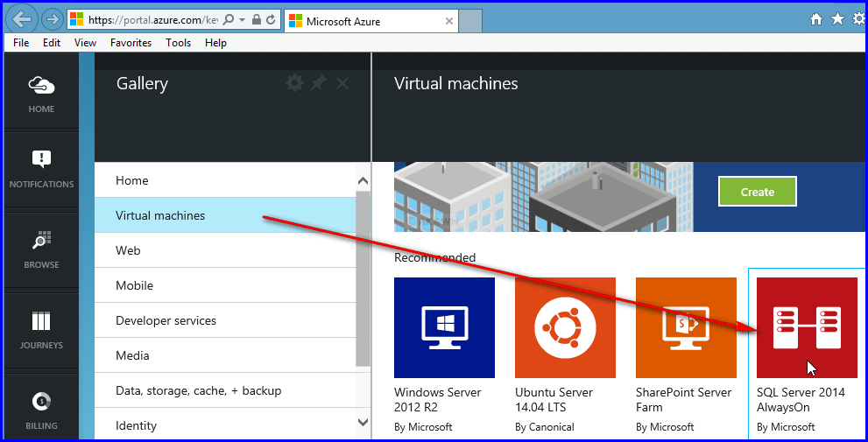868x442 pixels.
Task: Click the Gallery blade settings gear
Action: point(294,83)
